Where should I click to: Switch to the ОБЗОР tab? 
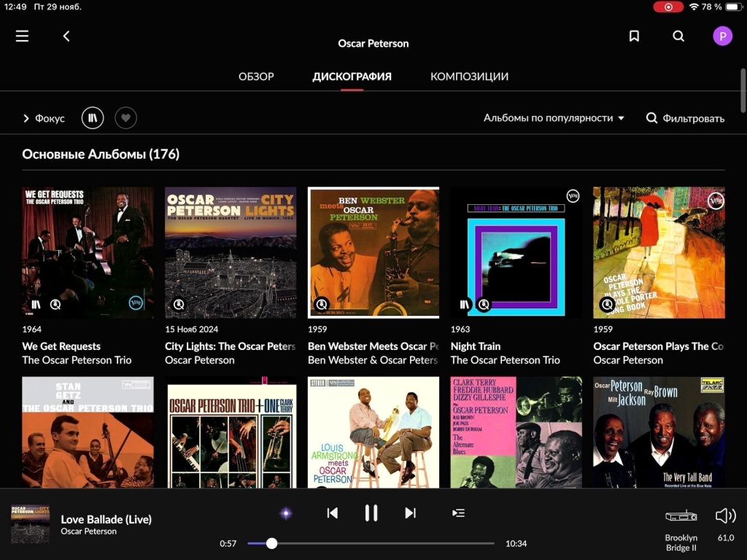256,76
